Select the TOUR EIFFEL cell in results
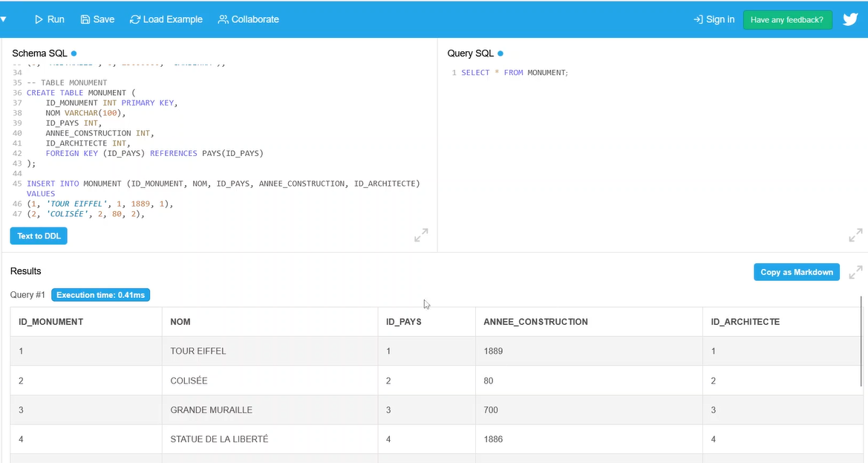The image size is (868, 463). 198,351
